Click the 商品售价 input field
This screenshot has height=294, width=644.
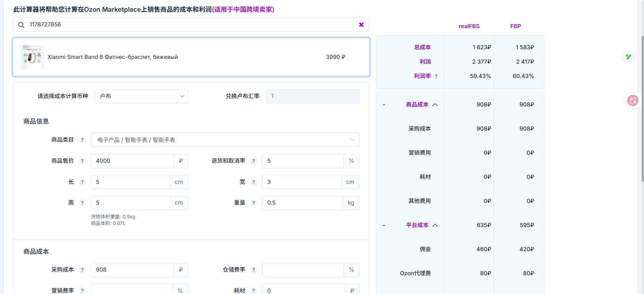[x=132, y=161]
